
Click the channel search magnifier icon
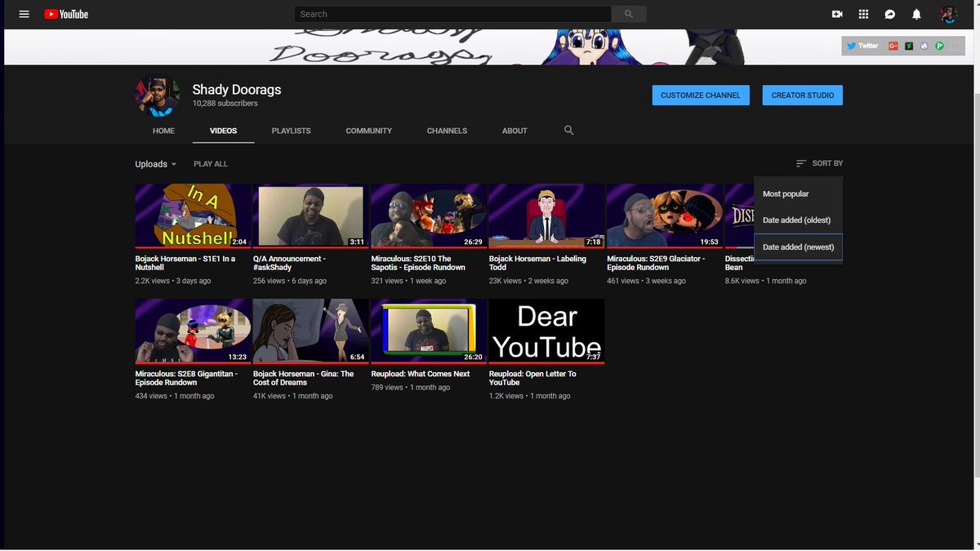[x=569, y=130]
